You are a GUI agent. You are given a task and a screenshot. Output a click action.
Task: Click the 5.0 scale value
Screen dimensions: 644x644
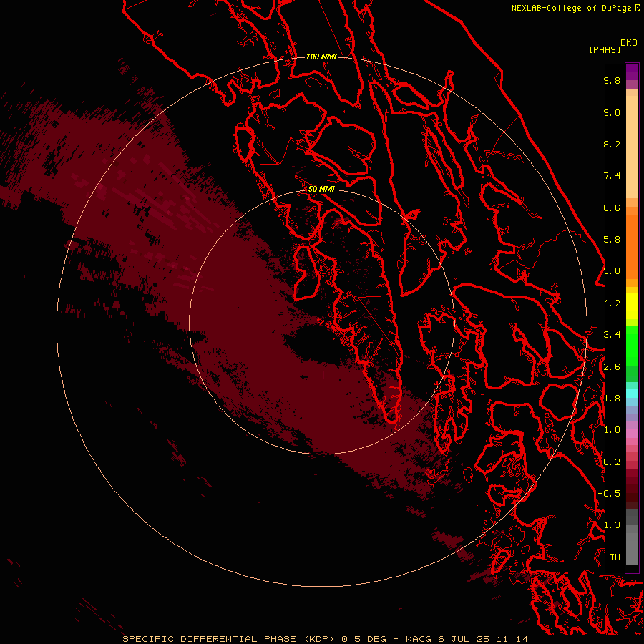coord(612,271)
